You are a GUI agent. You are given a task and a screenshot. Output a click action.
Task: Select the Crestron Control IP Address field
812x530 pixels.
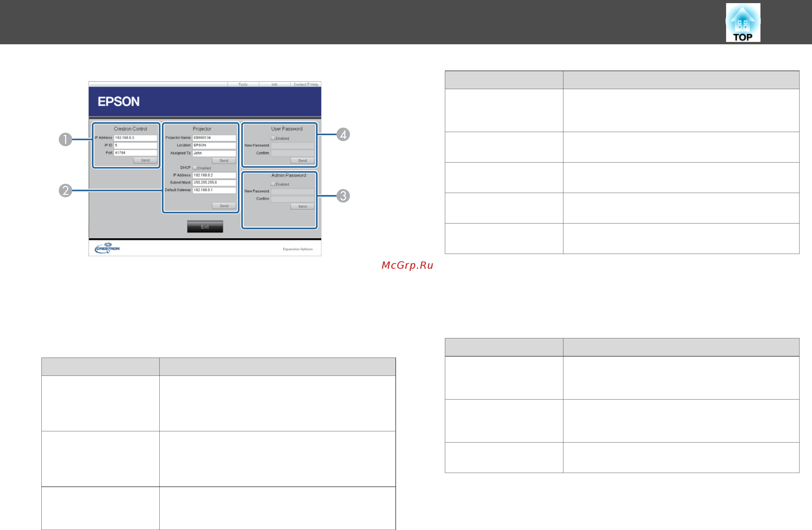(135, 138)
